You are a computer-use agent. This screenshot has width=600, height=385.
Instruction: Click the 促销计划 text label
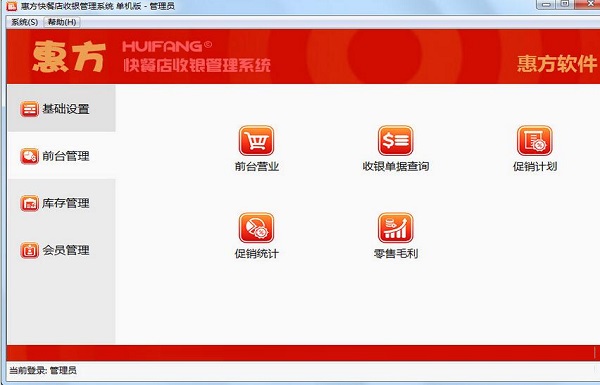click(x=535, y=166)
